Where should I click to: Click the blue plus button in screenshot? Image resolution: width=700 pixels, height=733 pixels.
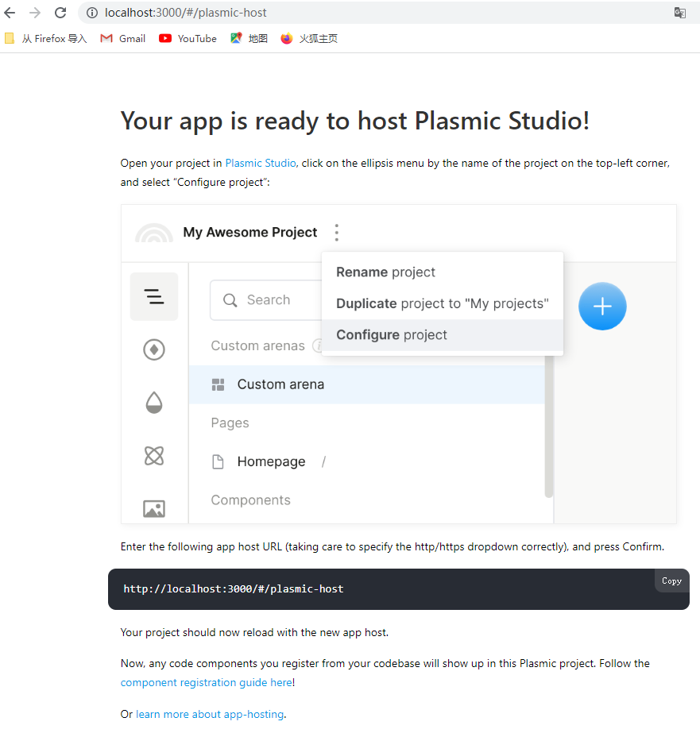(x=602, y=306)
